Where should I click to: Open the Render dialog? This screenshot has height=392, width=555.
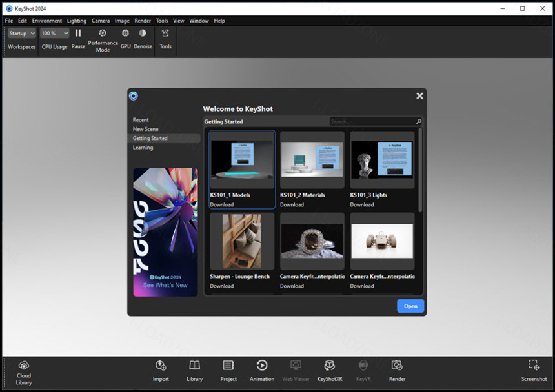pos(397,370)
